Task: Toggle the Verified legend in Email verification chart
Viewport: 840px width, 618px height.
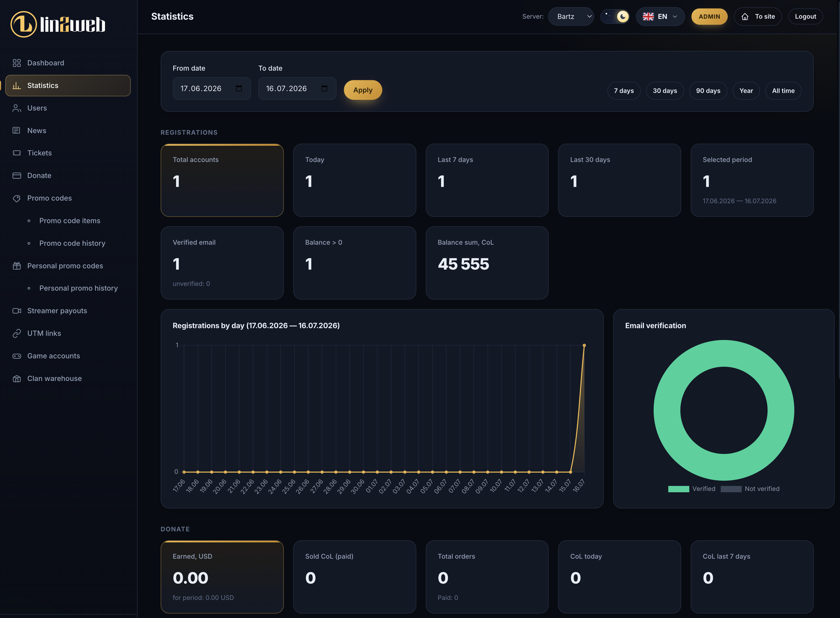Action: pos(691,489)
